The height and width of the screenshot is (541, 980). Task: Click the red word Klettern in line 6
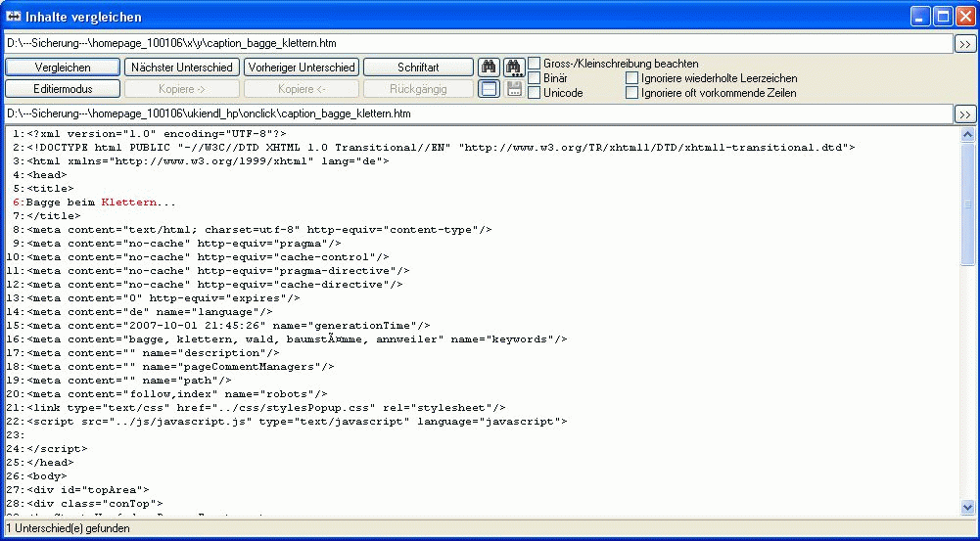pos(128,203)
